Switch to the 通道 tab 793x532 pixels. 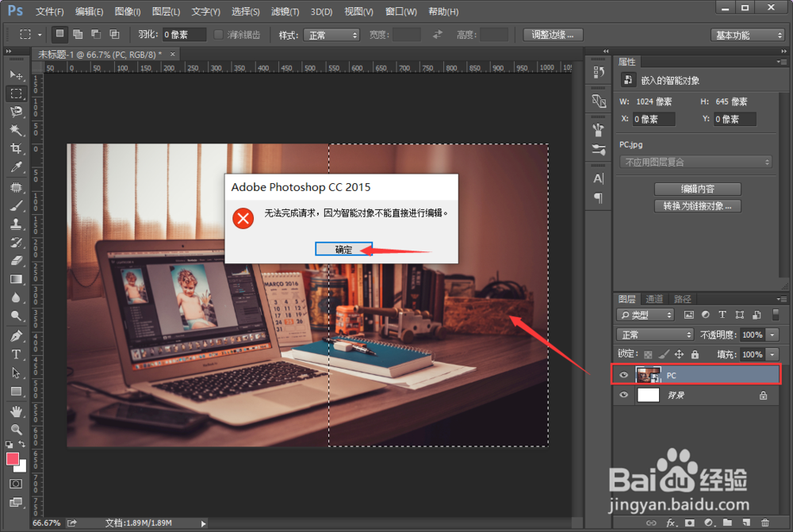point(654,299)
